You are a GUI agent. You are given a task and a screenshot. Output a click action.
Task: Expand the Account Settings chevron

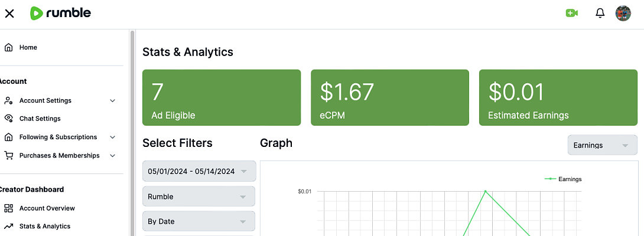(x=113, y=101)
